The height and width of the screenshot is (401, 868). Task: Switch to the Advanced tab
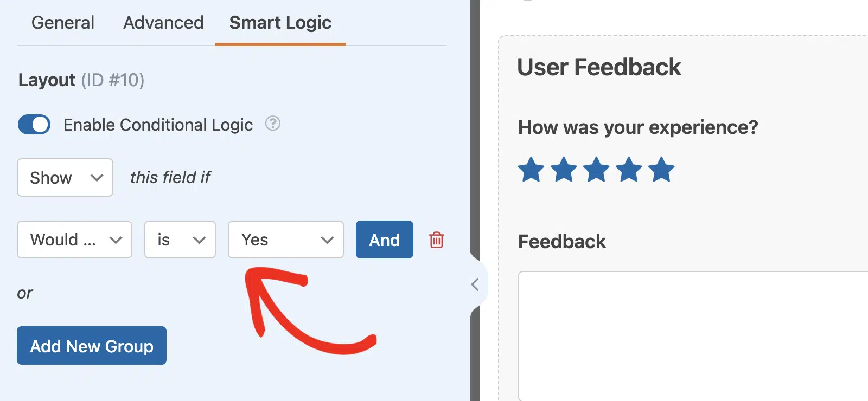tap(163, 23)
